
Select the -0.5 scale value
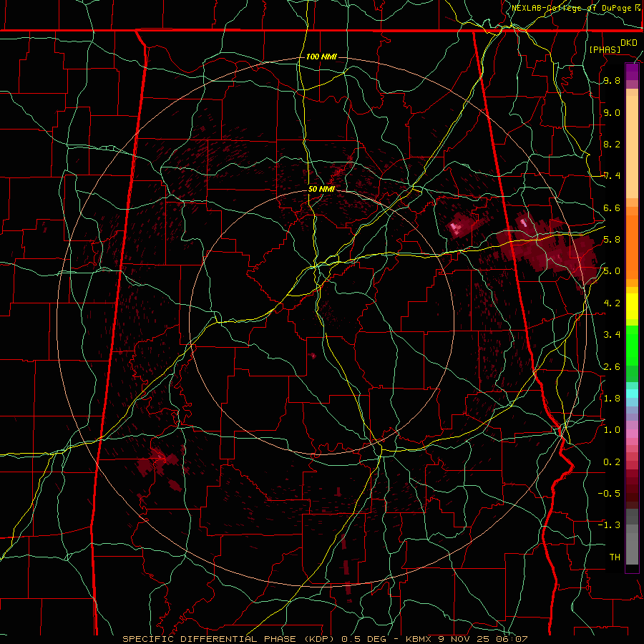(609, 494)
